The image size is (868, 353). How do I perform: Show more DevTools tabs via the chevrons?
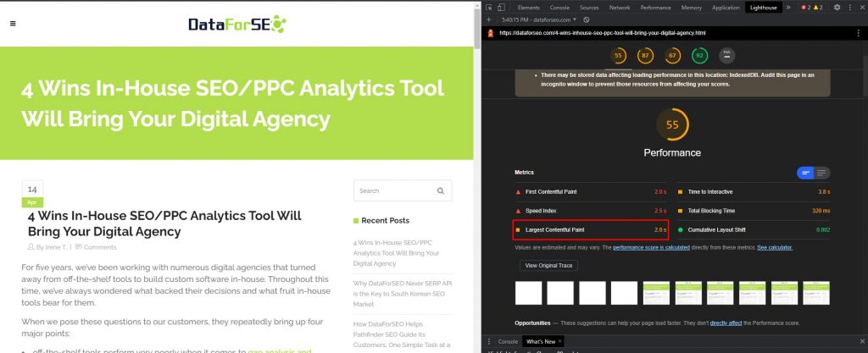788,7
